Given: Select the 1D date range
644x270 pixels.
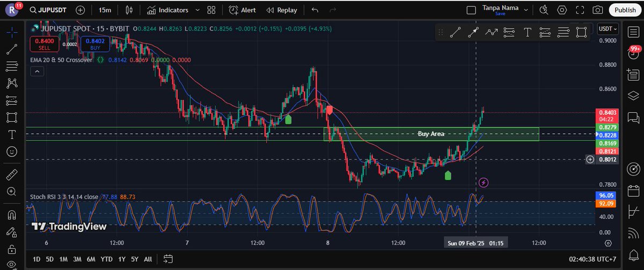Looking at the screenshot, I should click(x=36, y=259).
